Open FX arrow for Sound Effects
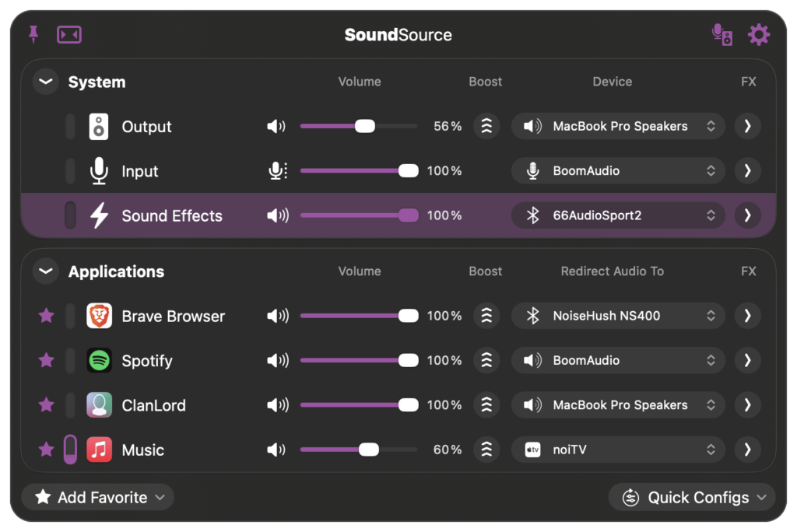The height and width of the screenshot is (532, 797). coord(747,215)
